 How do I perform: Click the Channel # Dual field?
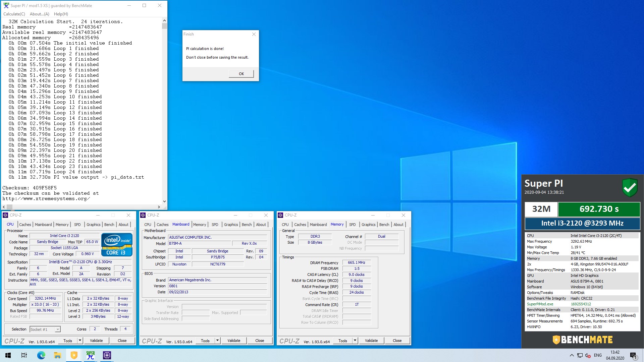pos(381,236)
